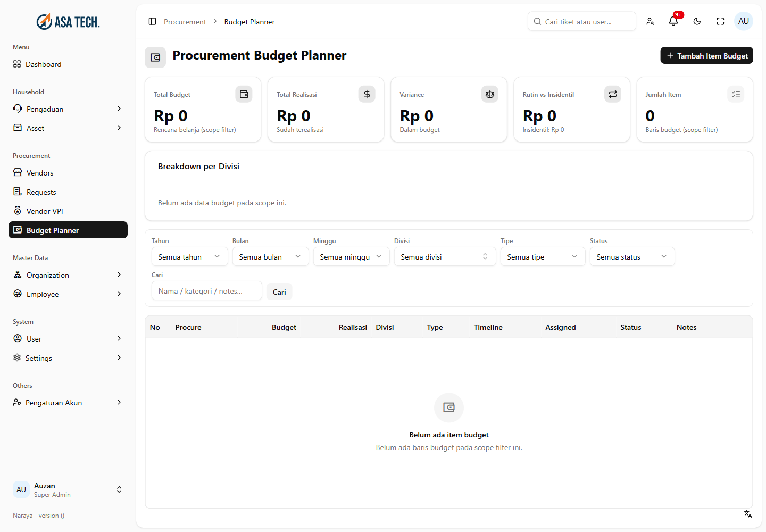Click the Naraya - version text
The image size is (766, 532).
[x=38, y=516]
